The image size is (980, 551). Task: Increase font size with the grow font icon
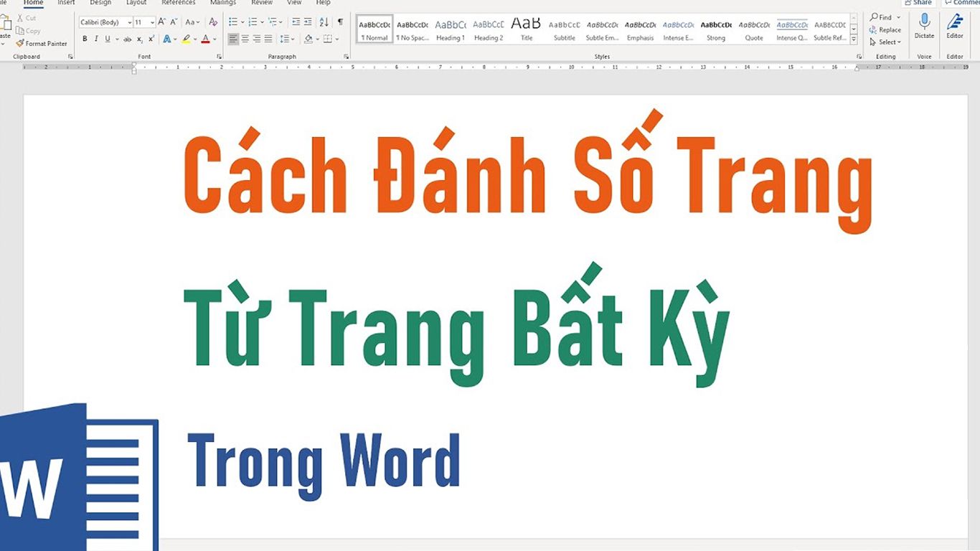click(x=162, y=22)
